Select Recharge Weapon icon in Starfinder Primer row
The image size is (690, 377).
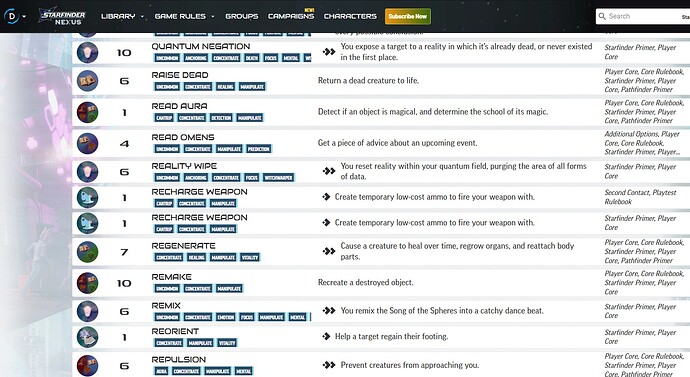pyautogui.click(x=87, y=223)
